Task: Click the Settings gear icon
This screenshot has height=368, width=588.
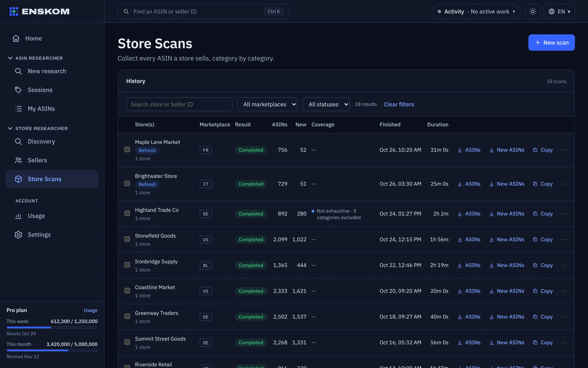Action: pos(18,235)
